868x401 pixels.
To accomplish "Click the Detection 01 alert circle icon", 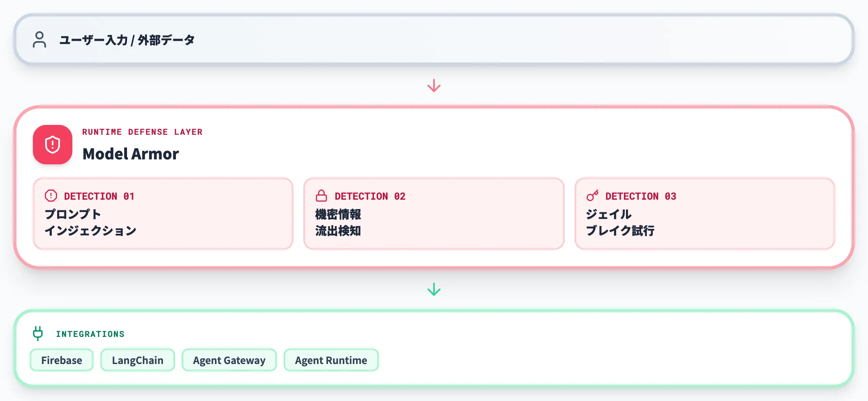I will (51, 196).
